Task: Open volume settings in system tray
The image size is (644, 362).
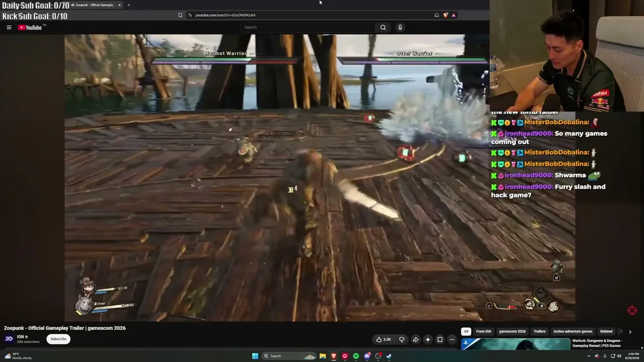Action: coord(619,356)
